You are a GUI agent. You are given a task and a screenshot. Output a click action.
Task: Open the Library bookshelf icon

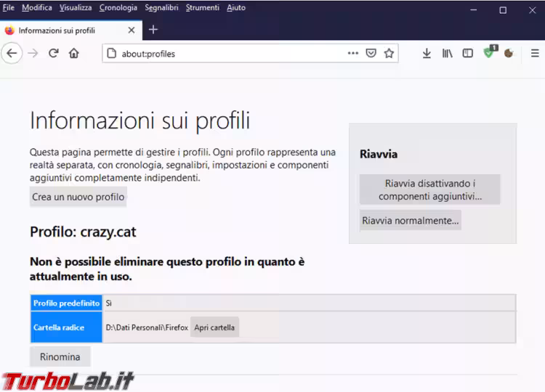448,53
